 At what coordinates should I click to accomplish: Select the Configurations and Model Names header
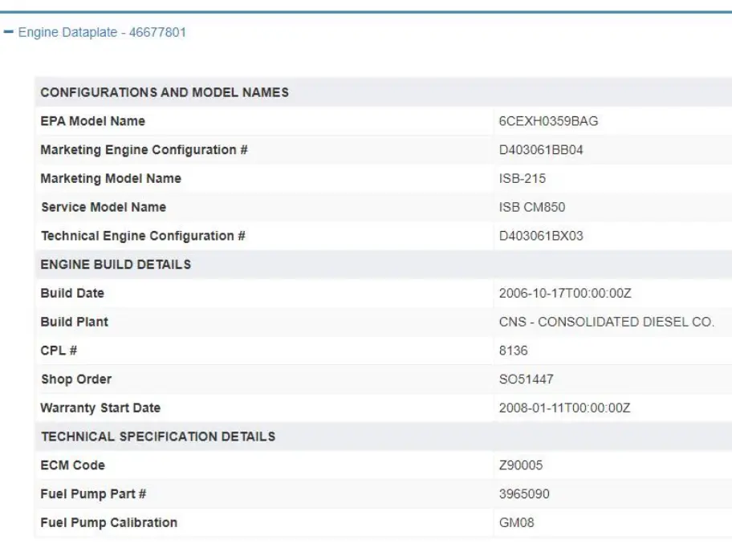[165, 92]
